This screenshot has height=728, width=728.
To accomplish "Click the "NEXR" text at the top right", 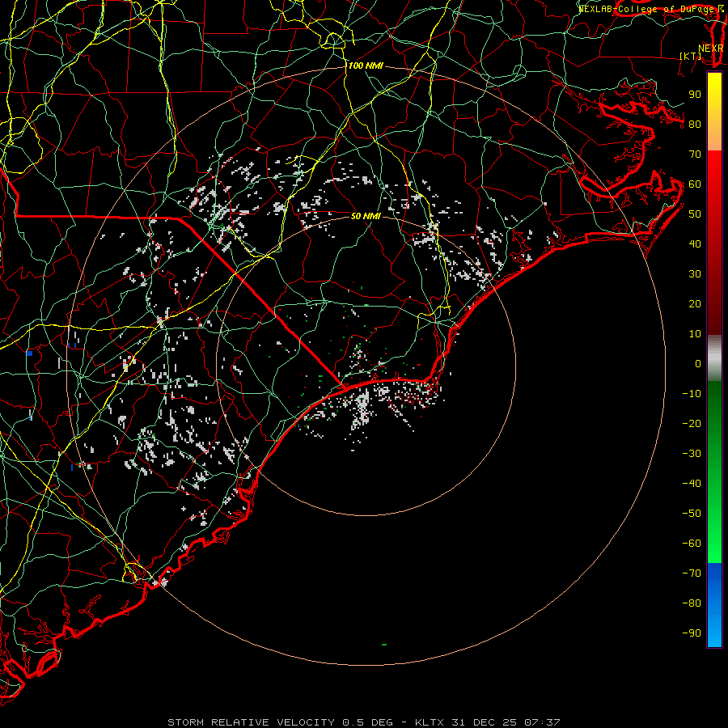I will click(710, 49).
